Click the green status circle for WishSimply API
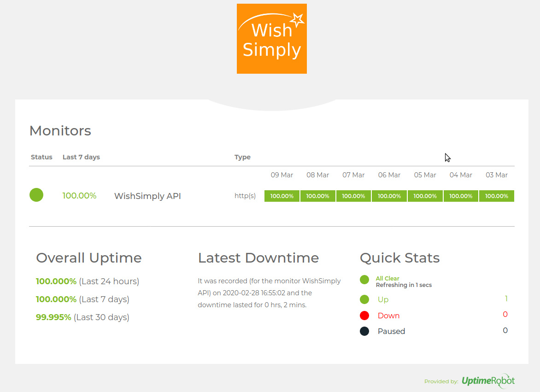 [x=36, y=195]
